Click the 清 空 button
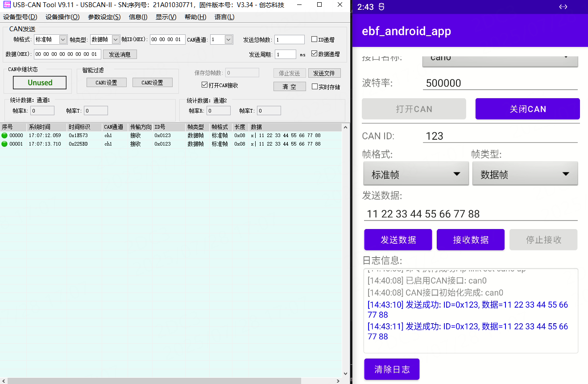The width and height of the screenshot is (588, 384). pos(290,87)
